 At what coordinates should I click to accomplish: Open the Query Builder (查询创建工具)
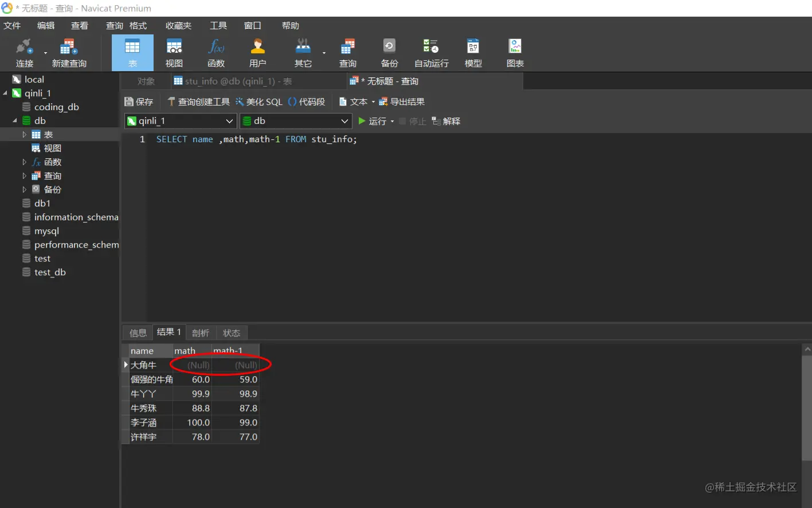click(198, 101)
